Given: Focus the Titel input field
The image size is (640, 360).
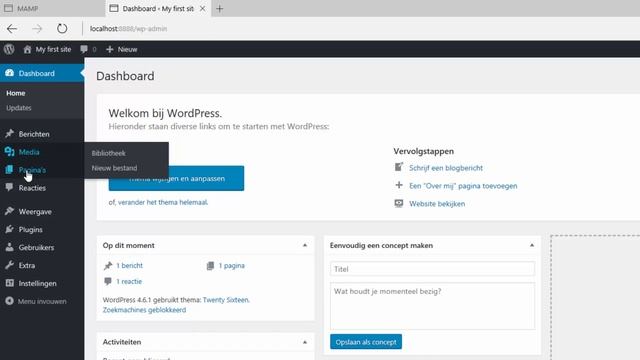Looking at the screenshot, I should [432, 269].
